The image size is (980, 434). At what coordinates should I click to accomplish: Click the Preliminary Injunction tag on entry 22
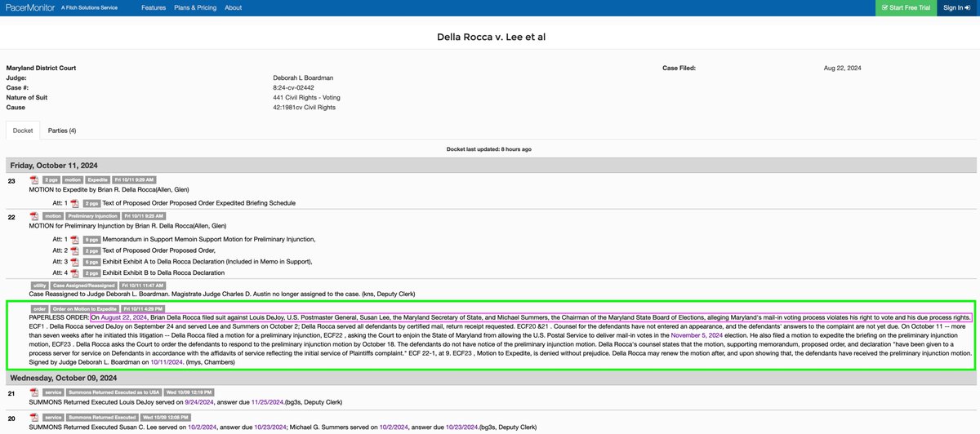click(92, 216)
